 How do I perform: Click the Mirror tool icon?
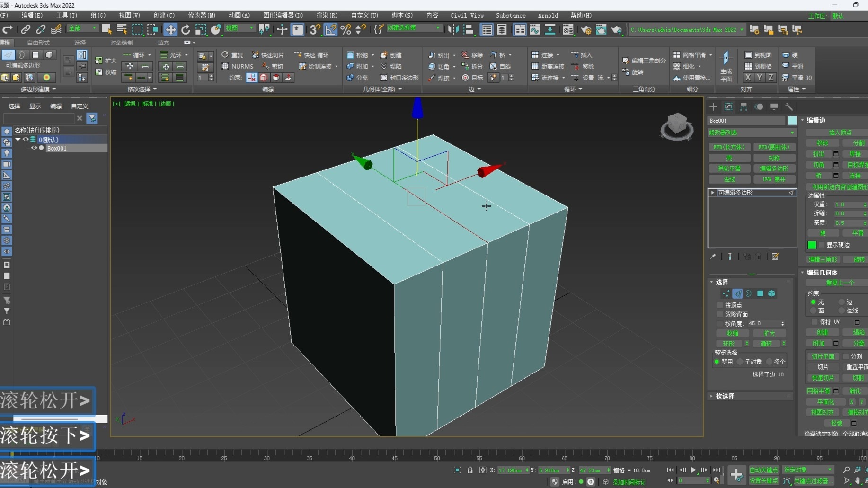point(453,29)
